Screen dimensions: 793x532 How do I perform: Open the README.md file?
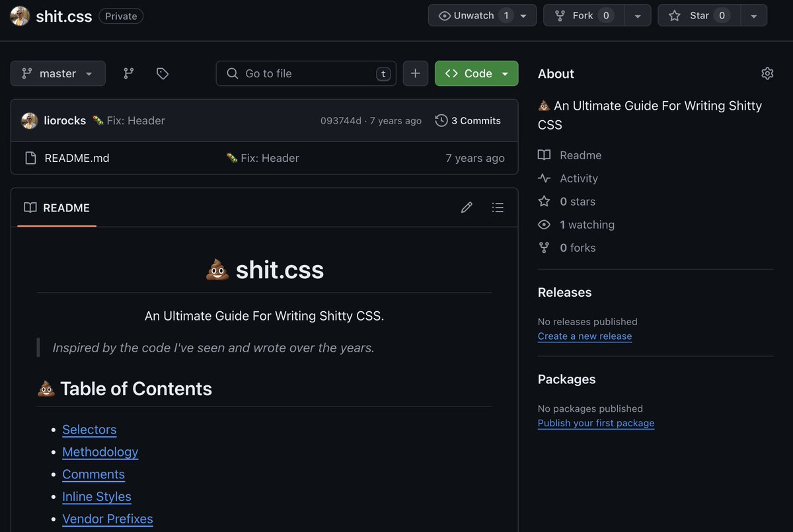pos(77,158)
